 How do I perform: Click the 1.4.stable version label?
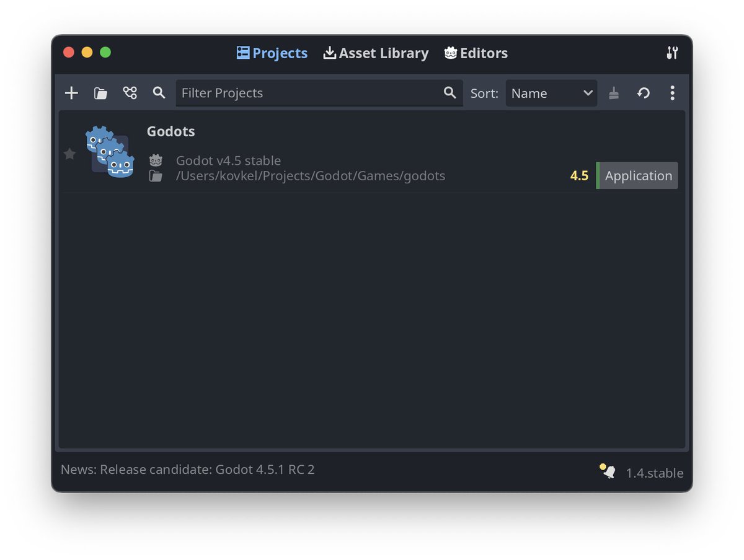(x=655, y=473)
